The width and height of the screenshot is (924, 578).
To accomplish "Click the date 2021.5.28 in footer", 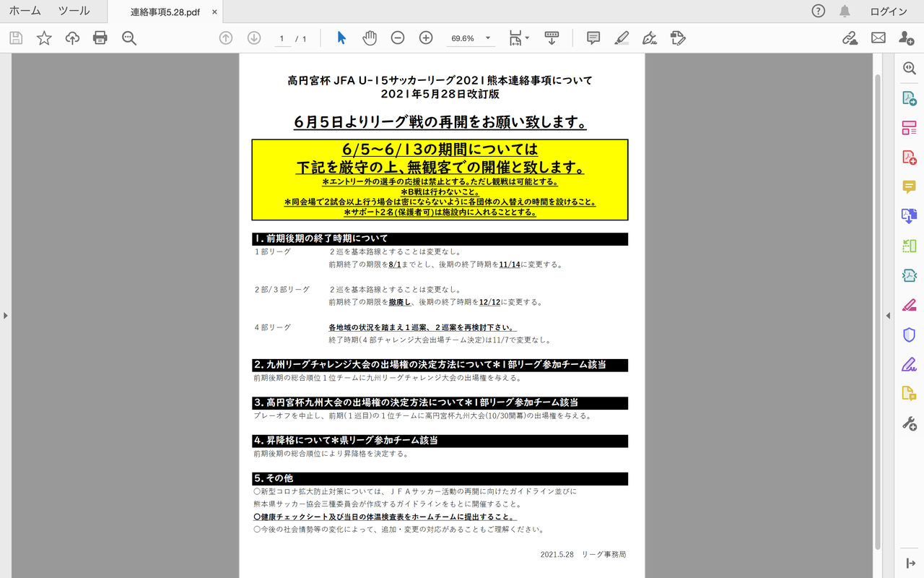I will click(x=557, y=554).
